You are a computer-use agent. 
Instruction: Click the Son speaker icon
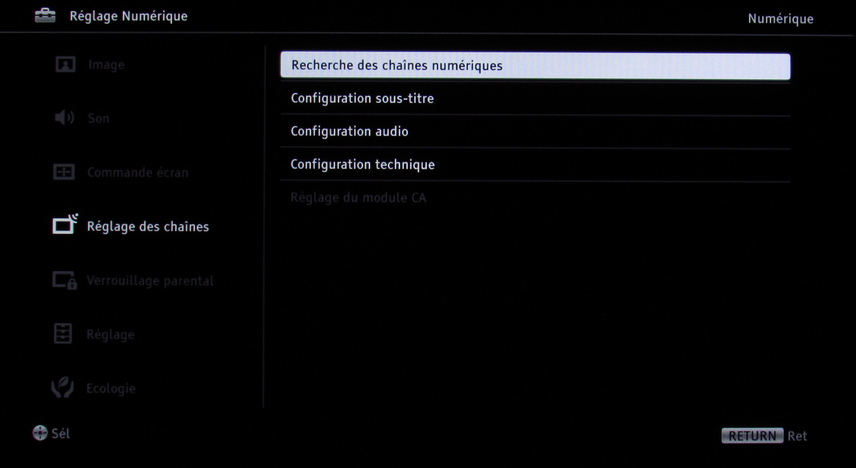(64, 117)
